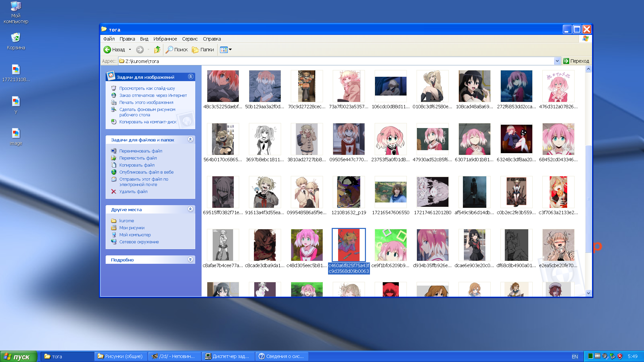The image size is (644, 362).
Task: Click Опубликовать файл в вебе link
Action: click(147, 172)
